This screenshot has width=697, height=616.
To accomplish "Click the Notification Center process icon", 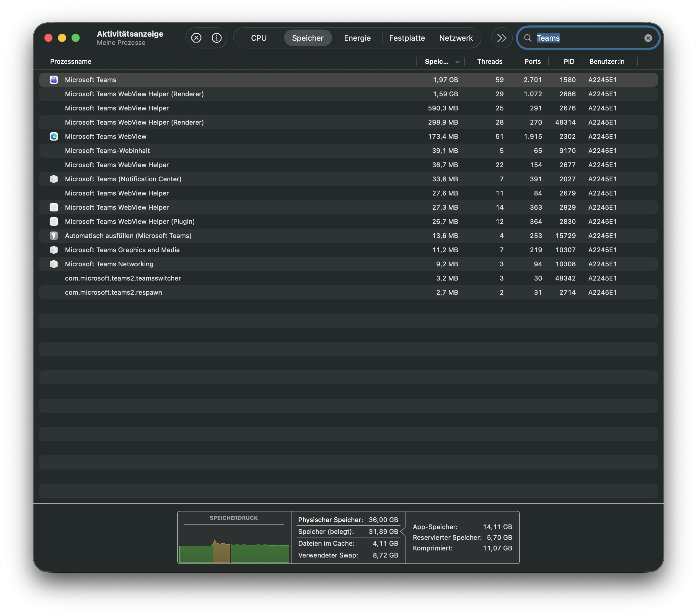I will pos(53,179).
